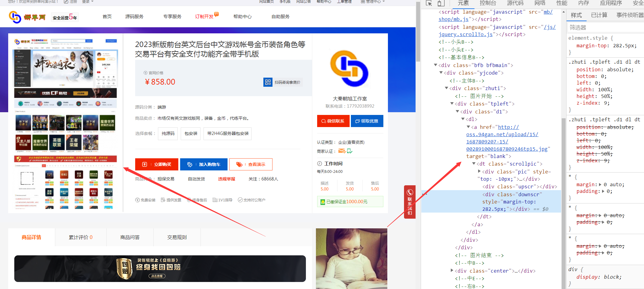
Task: Click the 免费安装 service icon
Action: click(137, 200)
